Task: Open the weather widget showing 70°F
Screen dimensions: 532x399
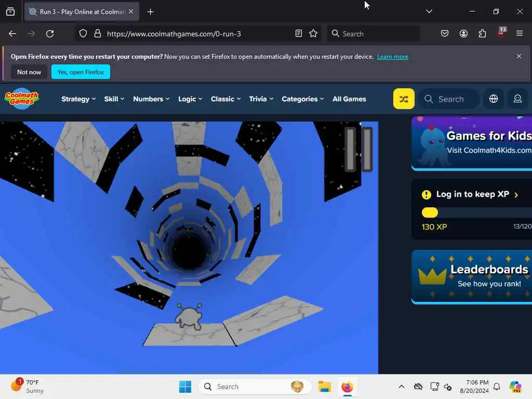Action: coord(27,387)
